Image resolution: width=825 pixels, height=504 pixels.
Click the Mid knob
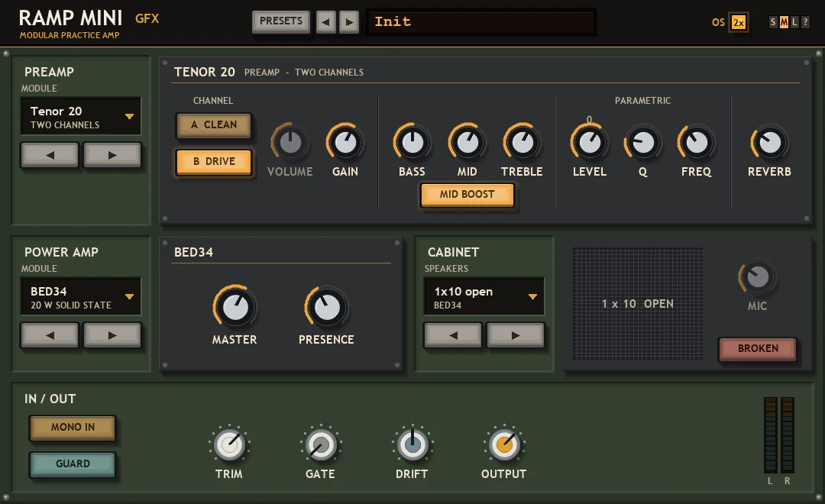(467, 142)
